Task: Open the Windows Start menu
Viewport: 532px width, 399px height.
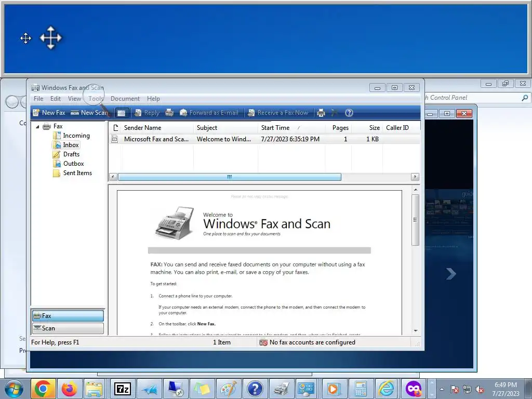Action: pos(14,389)
